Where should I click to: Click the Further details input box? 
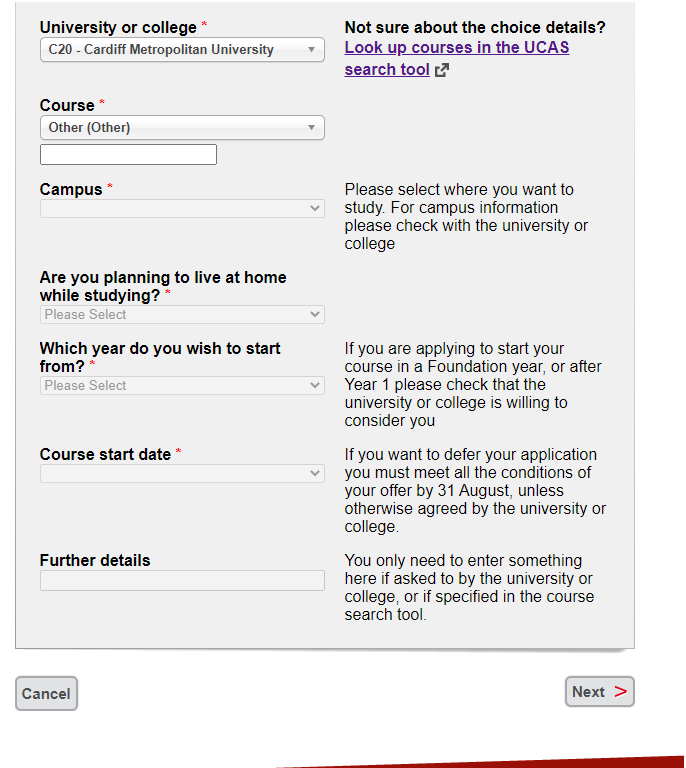pos(182,580)
